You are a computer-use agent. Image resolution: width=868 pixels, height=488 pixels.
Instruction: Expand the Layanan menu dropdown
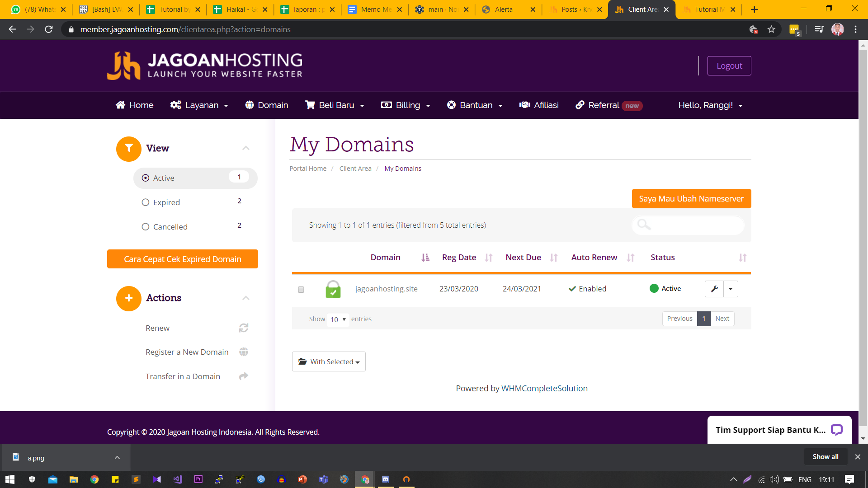[x=199, y=105]
